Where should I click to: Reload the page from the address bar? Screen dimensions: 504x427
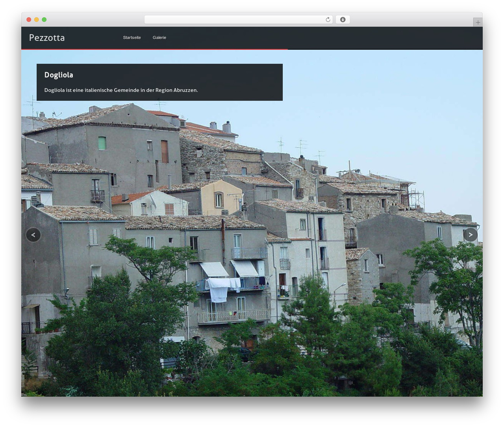click(x=328, y=20)
